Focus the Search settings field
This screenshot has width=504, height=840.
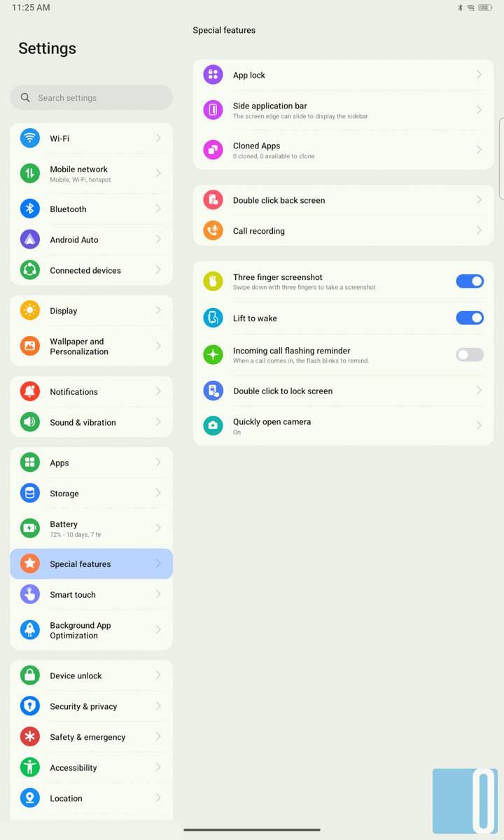point(92,98)
